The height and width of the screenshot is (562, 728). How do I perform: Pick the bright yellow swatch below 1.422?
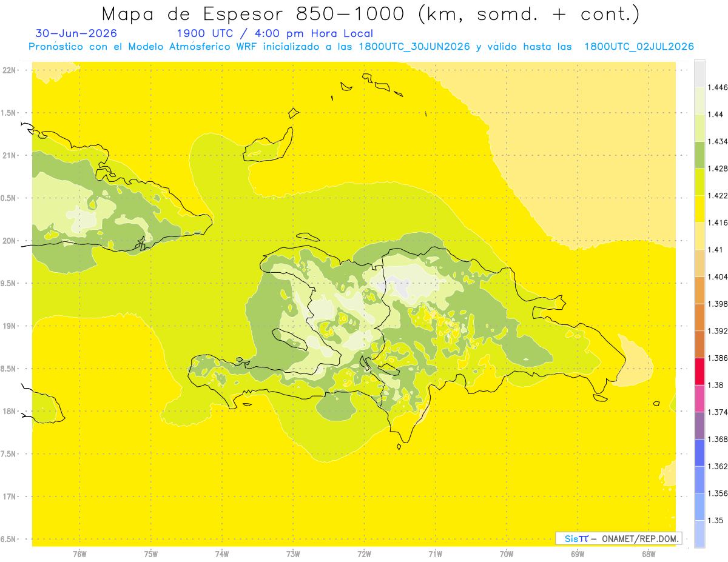(699, 209)
